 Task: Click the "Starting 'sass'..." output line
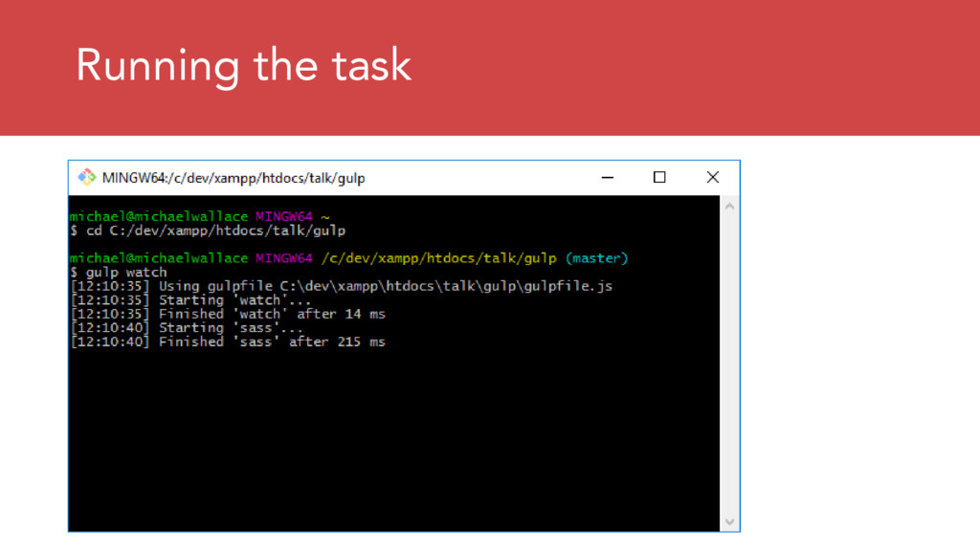(x=187, y=327)
